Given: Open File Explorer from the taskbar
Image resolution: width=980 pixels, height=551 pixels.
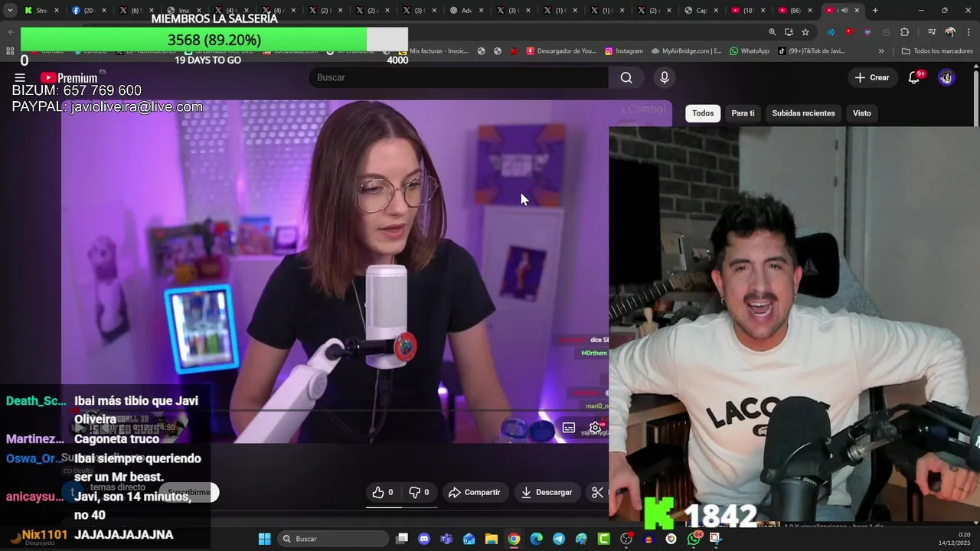Looking at the screenshot, I should tap(491, 539).
